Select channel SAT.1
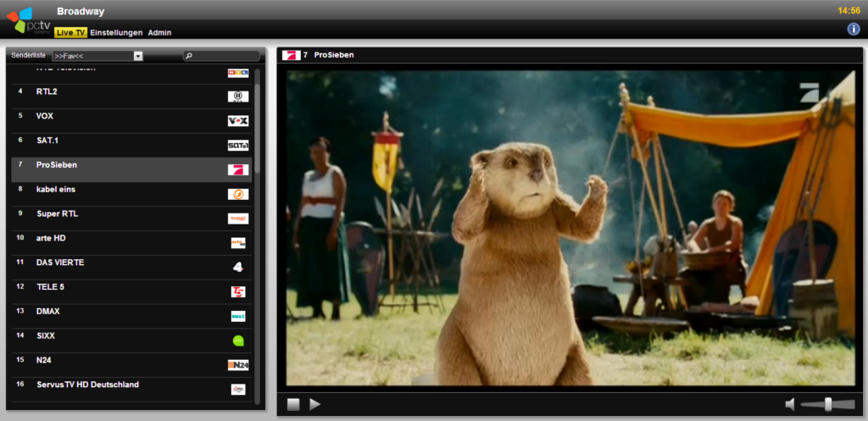The height and width of the screenshot is (421, 868). pyautogui.click(x=131, y=146)
